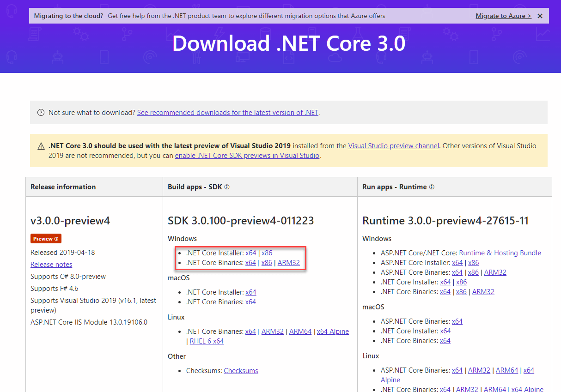
Task: Click info icon next to Build apps - SDK
Action: pos(227,187)
